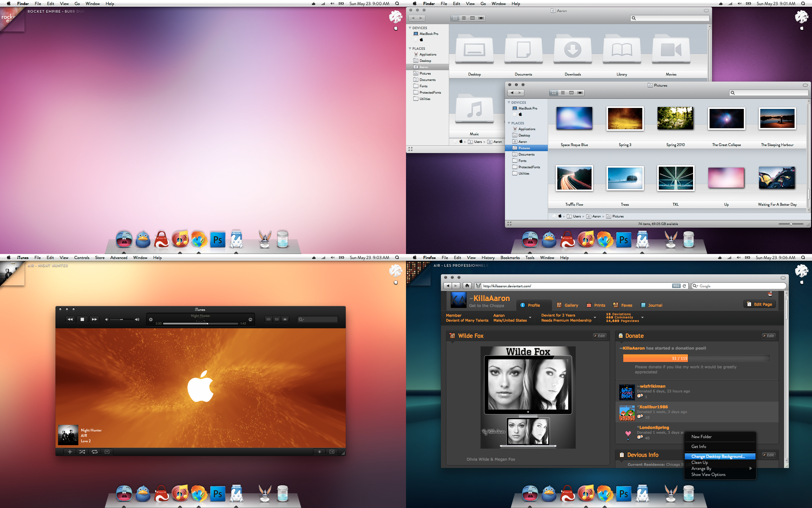Select New Folder in the context menu
Image resolution: width=812 pixels, height=508 pixels.
(x=720, y=437)
